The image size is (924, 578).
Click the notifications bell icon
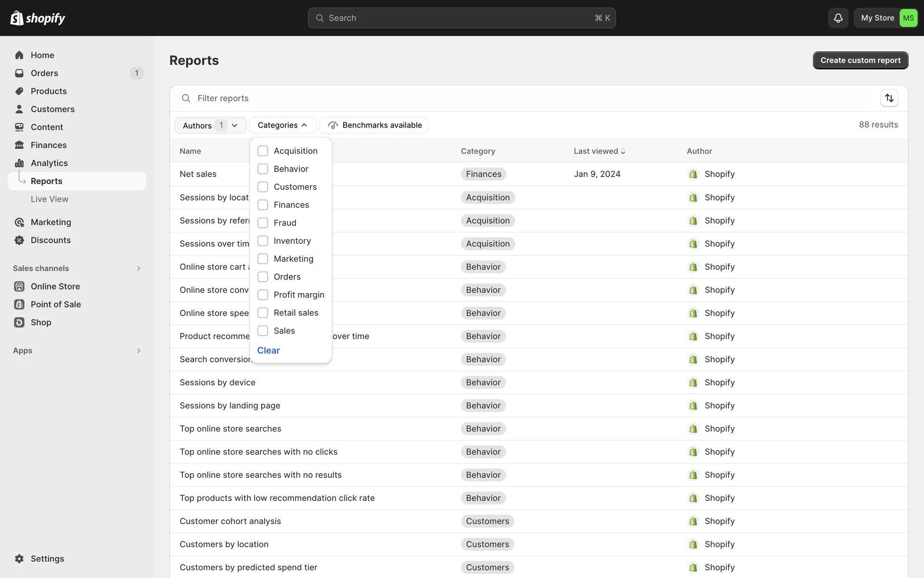[x=838, y=18]
